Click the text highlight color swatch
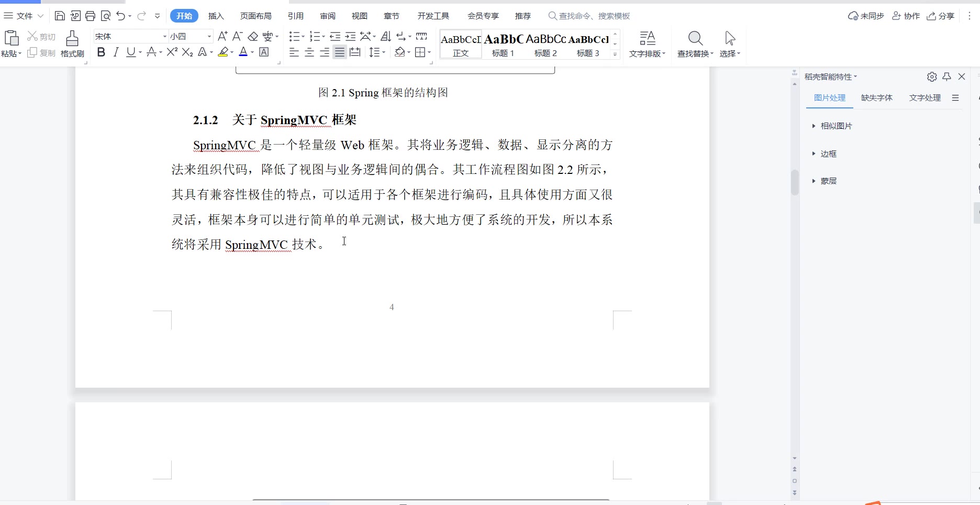The width and height of the screenshot is (980, 505). [x=224, y=52]
